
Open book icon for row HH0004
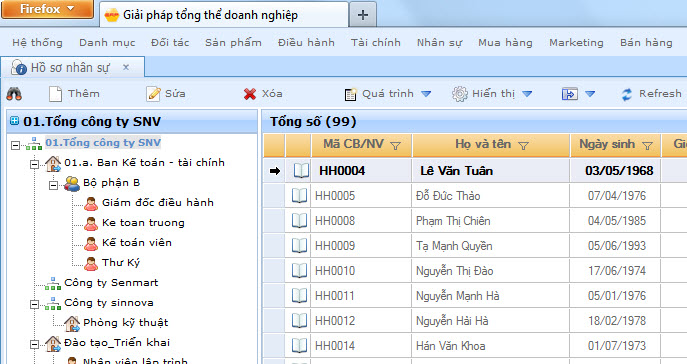click(x=301, y=171)
